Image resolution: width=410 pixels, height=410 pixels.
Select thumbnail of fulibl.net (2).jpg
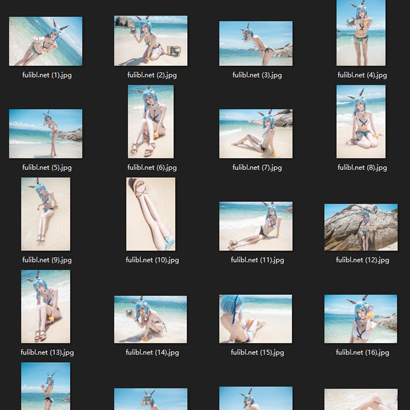point(151,41)
